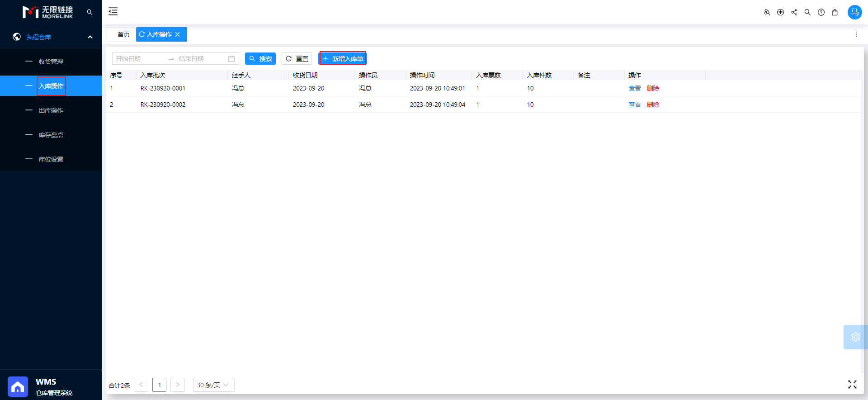Click the 合计2条 total count text
Image resolution: width=868 pixels, height=400 pixels.
(x=119, y=386)
